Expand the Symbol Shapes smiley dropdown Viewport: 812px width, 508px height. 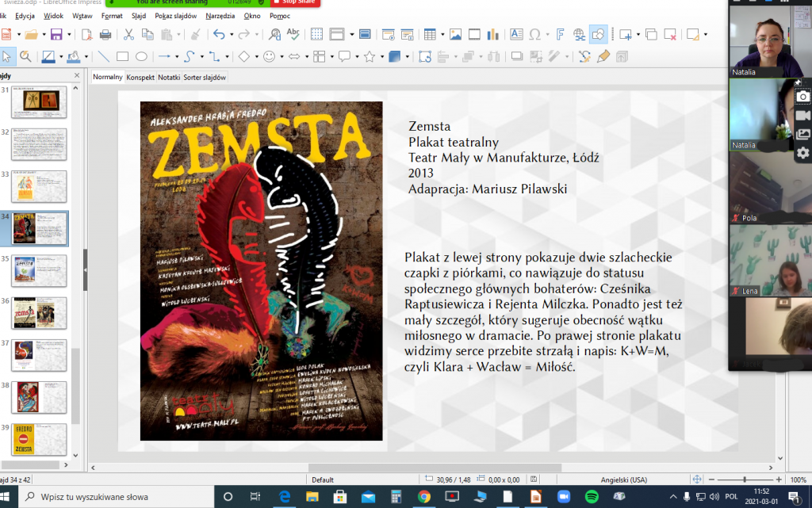click(x=282, y=56)
